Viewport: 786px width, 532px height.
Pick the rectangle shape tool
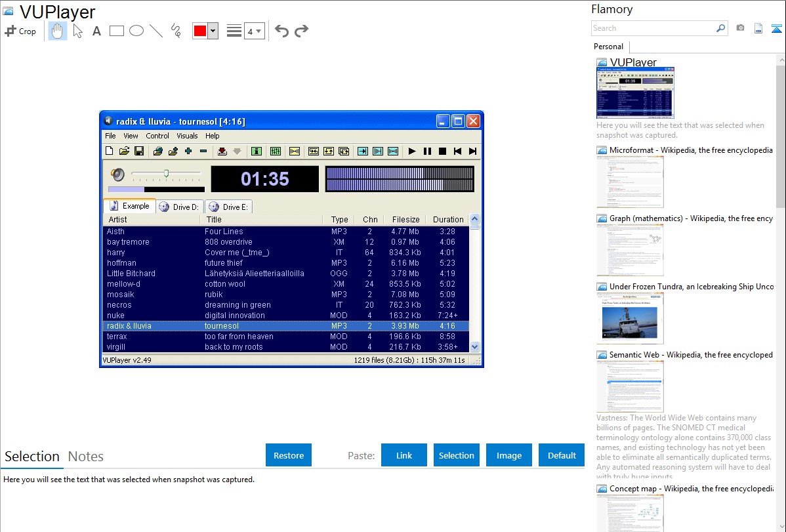(x=116, y=31)
